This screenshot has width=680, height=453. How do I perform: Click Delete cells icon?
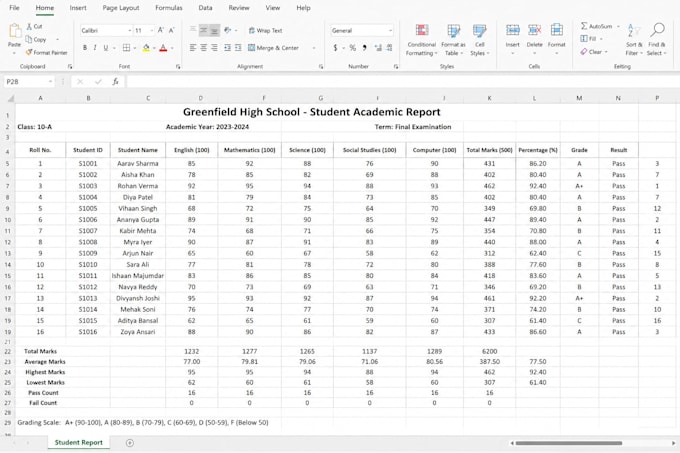(534, 30)
